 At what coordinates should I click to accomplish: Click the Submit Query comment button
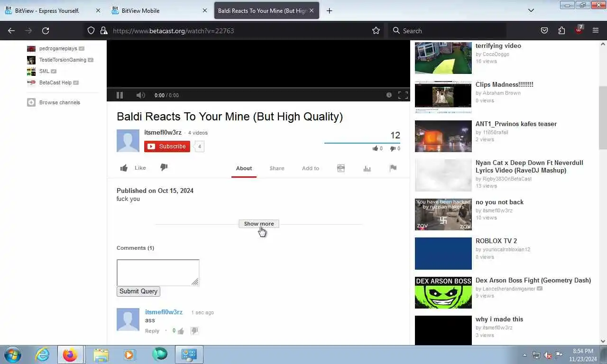[138, 291]
